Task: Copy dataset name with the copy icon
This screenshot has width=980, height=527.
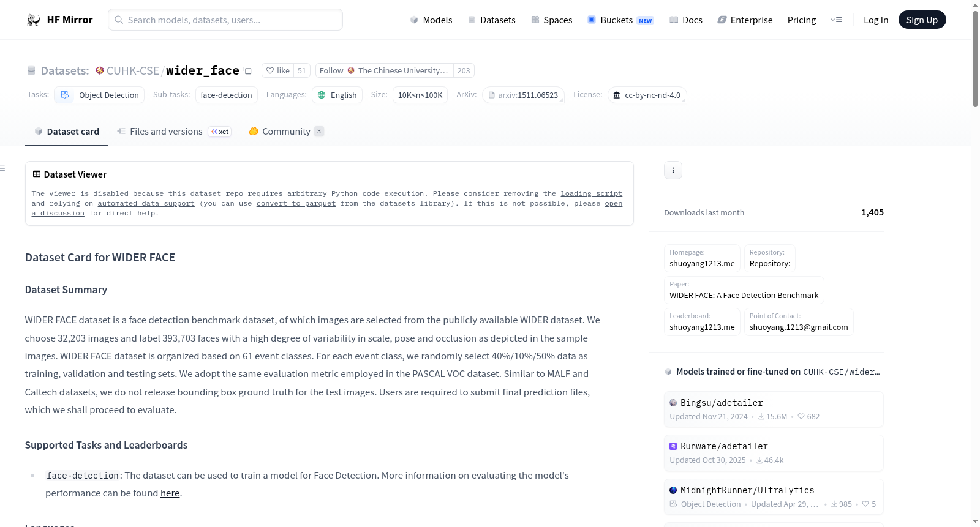Action: pyautogui.click(x=247, y=70)
